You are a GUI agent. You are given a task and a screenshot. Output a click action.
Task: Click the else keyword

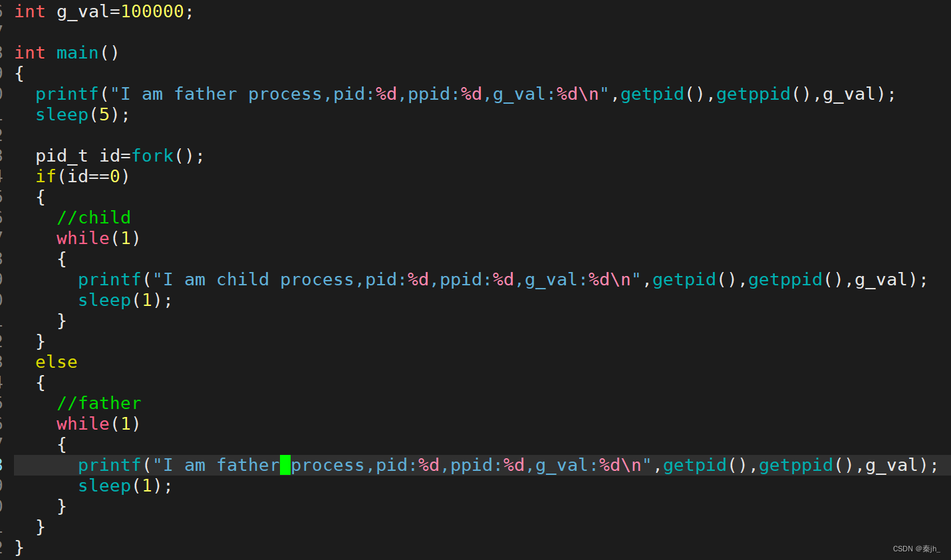coord(57,362)
